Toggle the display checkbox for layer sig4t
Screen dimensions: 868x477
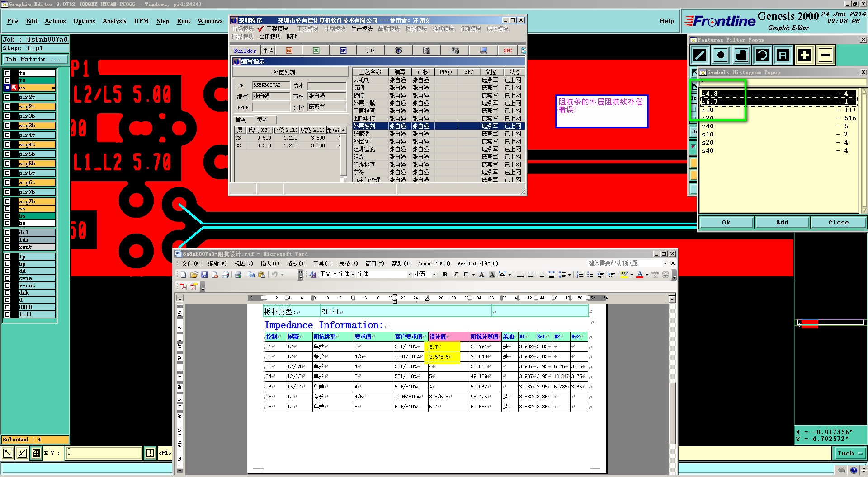7,145
